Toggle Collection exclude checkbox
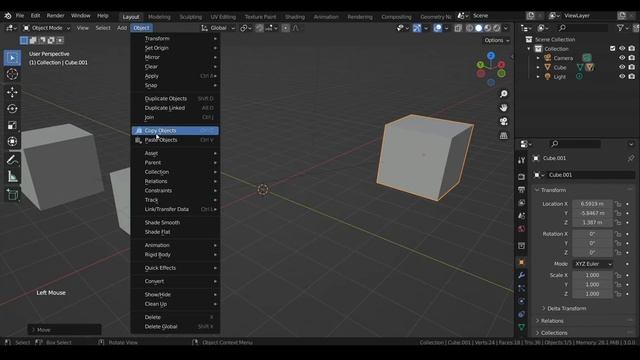 (612, 49)
